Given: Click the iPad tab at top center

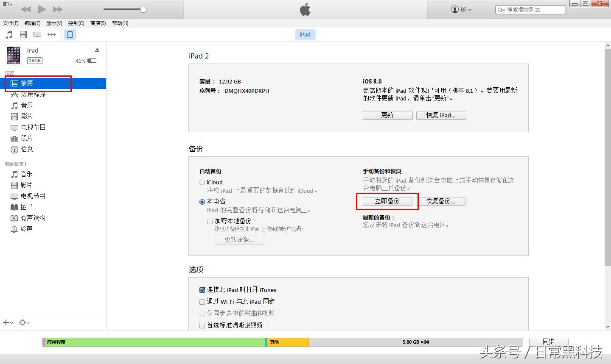Looking at the screenshot, I should pos(305,35).
